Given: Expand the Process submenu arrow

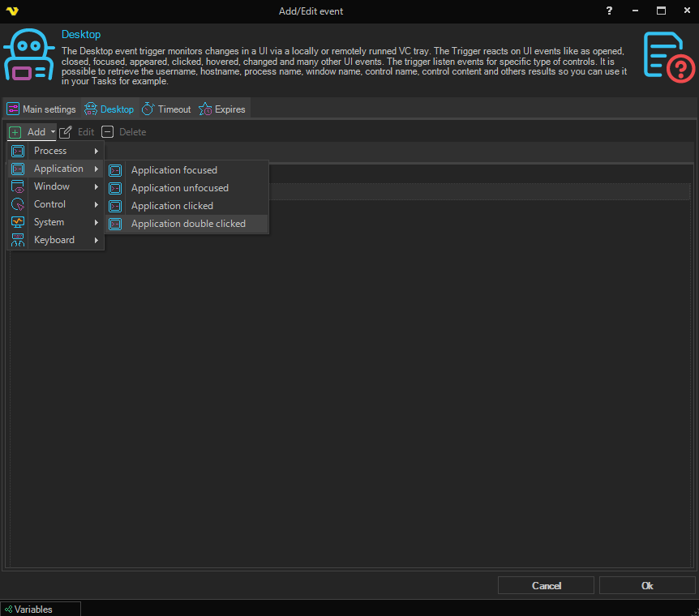Looking at the screenshot, I should [96, 151].
